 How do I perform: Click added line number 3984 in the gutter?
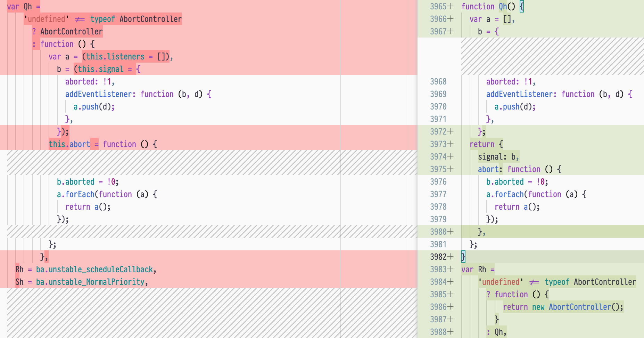tap(438, 282)
